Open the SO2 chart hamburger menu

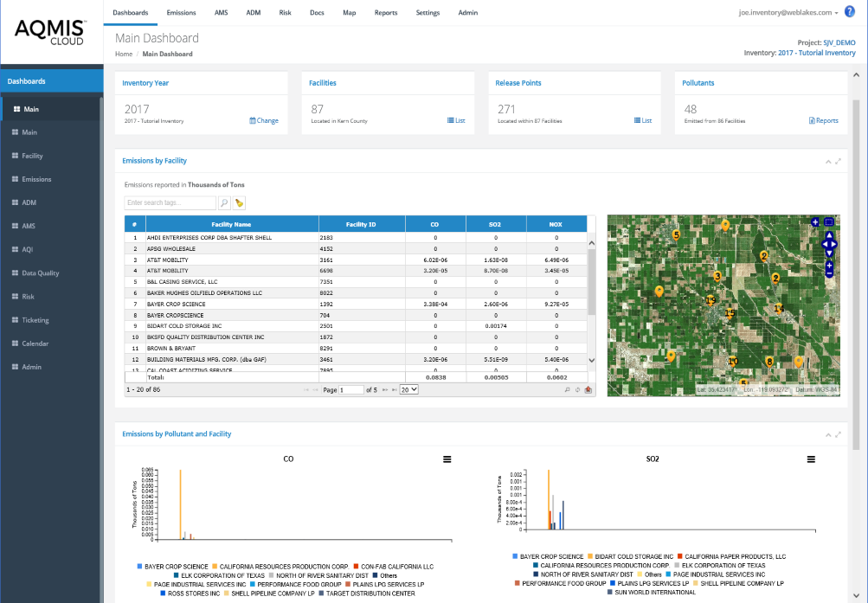point(810,459)
